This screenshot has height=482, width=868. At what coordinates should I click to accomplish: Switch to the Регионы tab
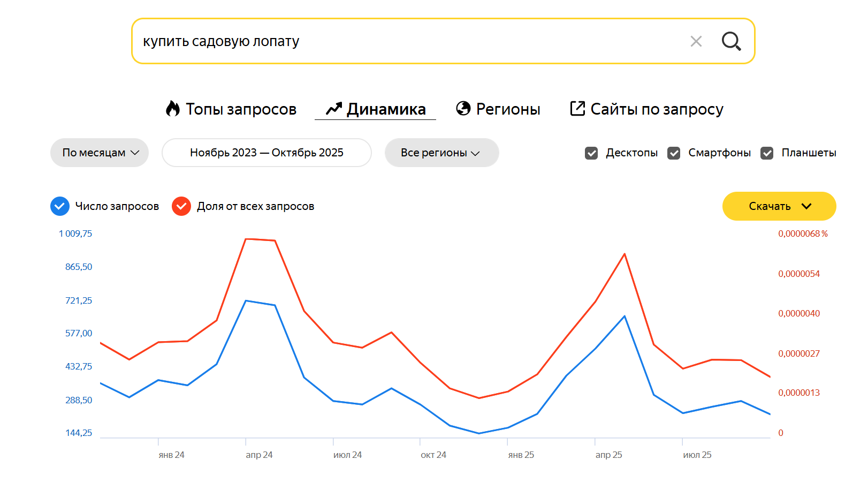coord(508,109)
